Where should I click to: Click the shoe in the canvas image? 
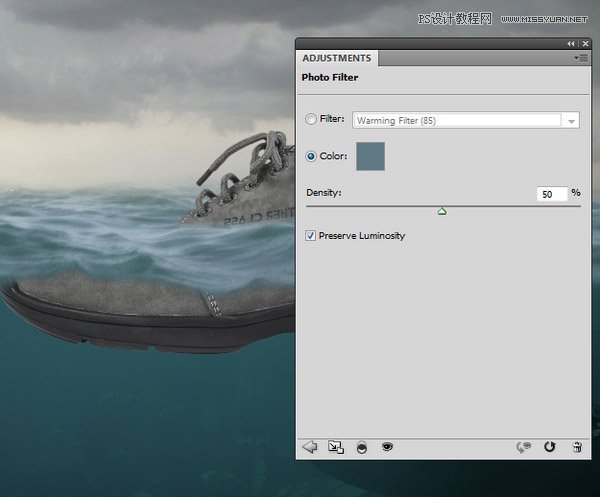pyautogui.click(x=150, y=300)
